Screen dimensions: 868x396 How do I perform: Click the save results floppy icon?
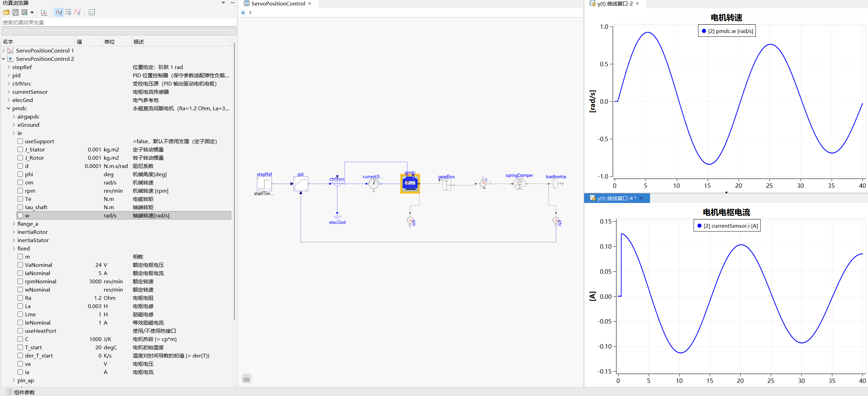[x=15, y=12]
